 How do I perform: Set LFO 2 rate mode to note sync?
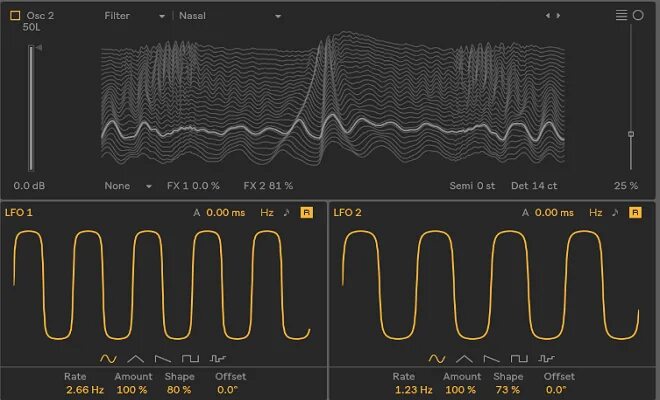[x=615, y=213]
